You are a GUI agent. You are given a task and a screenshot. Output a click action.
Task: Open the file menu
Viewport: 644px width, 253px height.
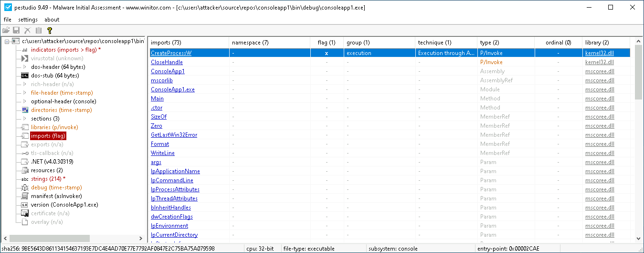(8, 20)
